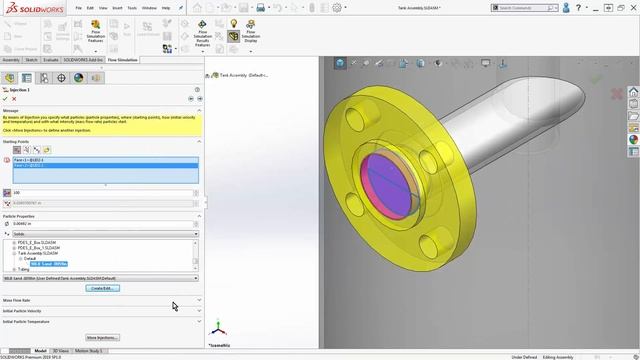This screenshot has height=360, width=640.
Task: Toggle the highlighted yellow box ribbon icon
Action: tap(233, 36)
